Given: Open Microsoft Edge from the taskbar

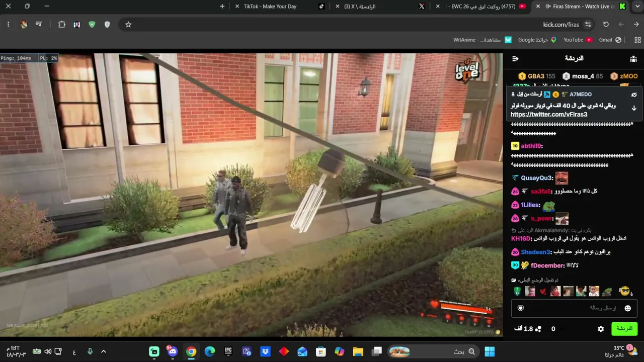Looking at the screenshot, I should pos(210,351).
